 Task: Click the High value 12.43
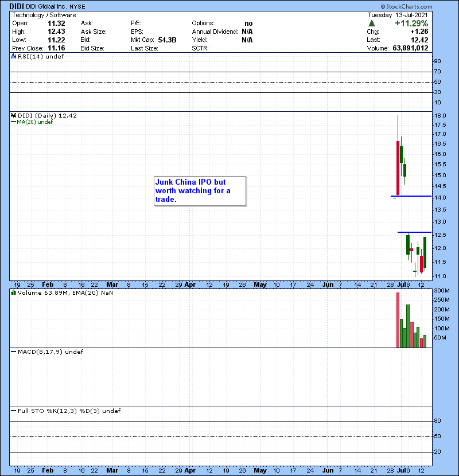coord(56,32)
